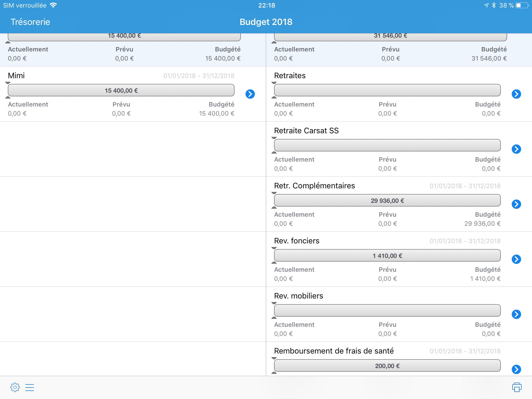Go back to Trésorerie
The width and height of the screenshot is (532, 399).
click(30, 22)
